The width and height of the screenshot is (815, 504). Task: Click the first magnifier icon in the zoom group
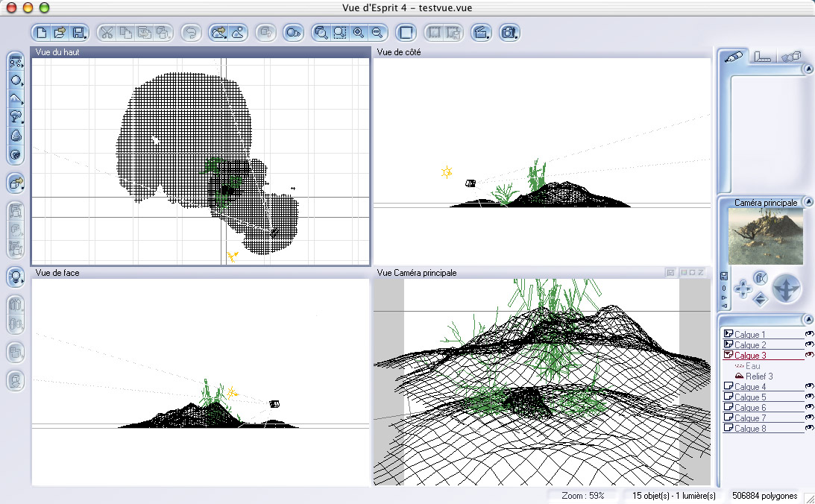click(321, 33)
